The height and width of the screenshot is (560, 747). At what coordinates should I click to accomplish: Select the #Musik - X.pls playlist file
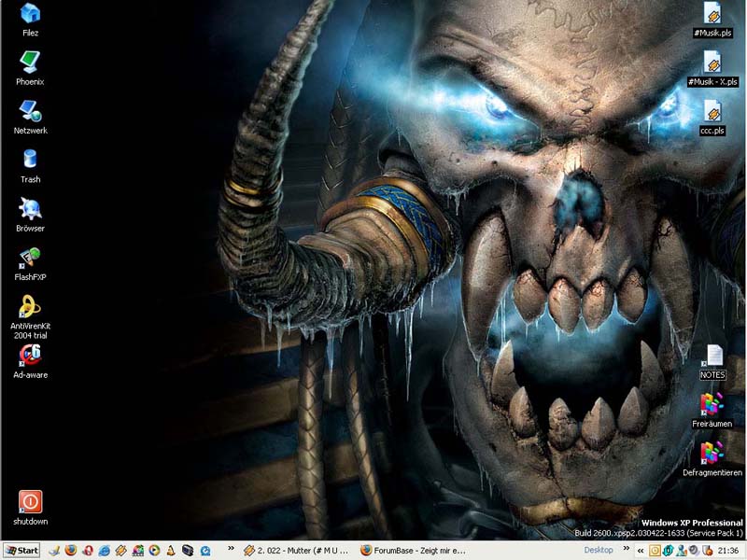(712, 68)
